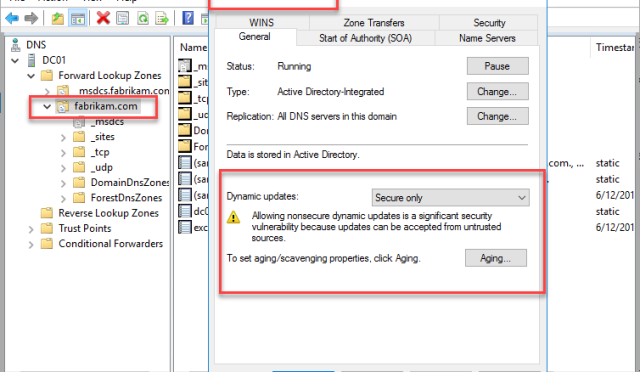Select the Reverse Lookup Zones label
Screen dimensions: 640x372
(x=108, y=213)
